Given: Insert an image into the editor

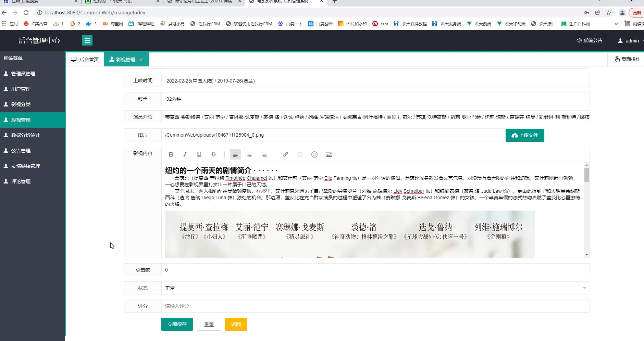Looking at the screenshot, I should pyautogui.click(x=329, y=154).
